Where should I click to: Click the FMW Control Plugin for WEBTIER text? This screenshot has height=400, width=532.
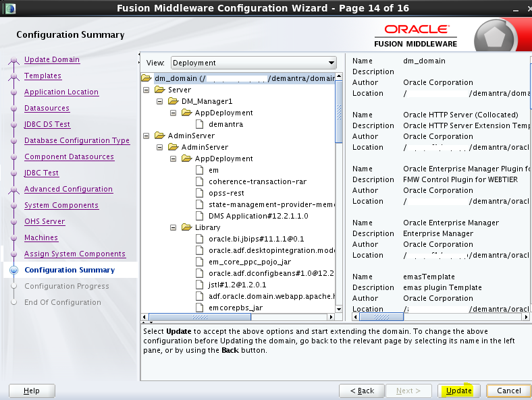460,179
